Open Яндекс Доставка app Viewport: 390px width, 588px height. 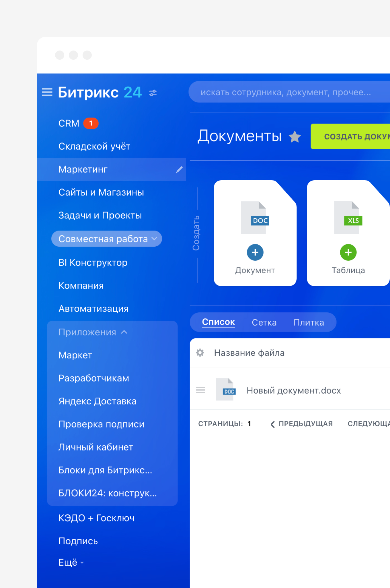point(97,401)
